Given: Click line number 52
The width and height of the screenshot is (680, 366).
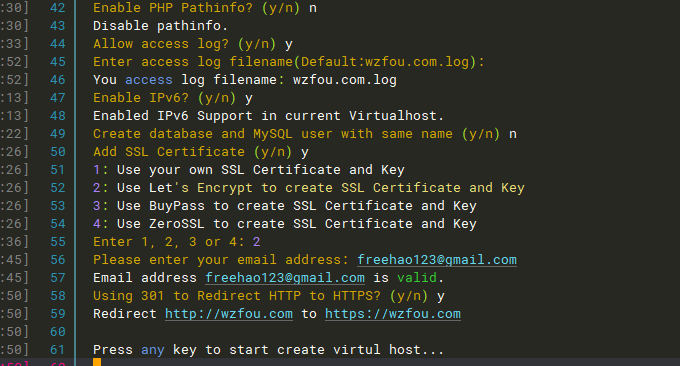Looking at the screenshot, I should [58, 188].
